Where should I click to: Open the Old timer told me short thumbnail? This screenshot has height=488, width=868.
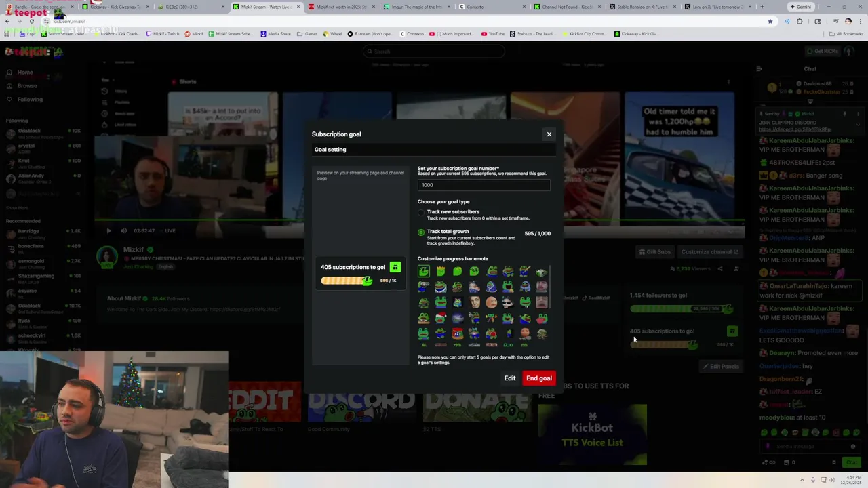pyautogui.click(x=679, y=157)
